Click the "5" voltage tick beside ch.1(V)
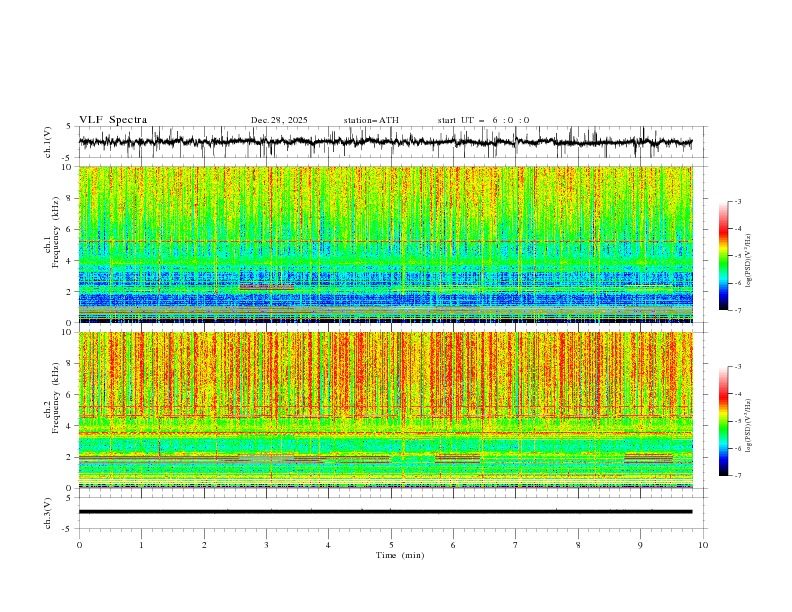Viewport: 792px width, 612px height. (x=69, y=127)
